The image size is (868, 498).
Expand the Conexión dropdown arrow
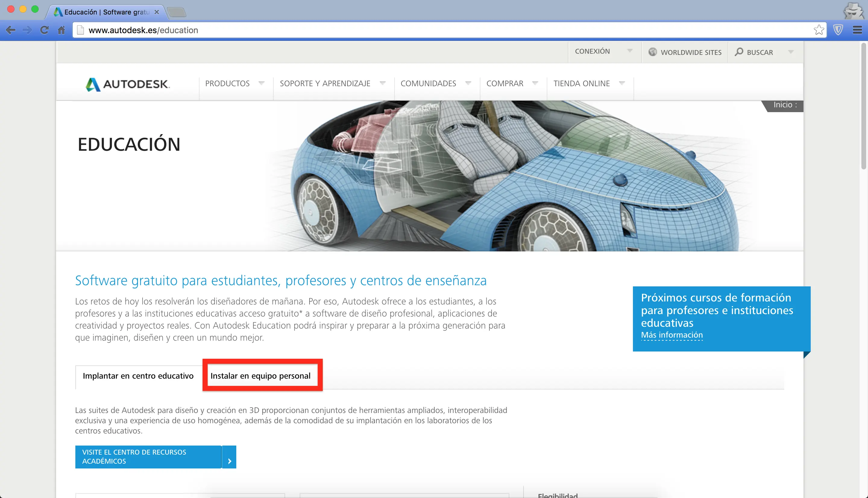click(x=630, y=51)
